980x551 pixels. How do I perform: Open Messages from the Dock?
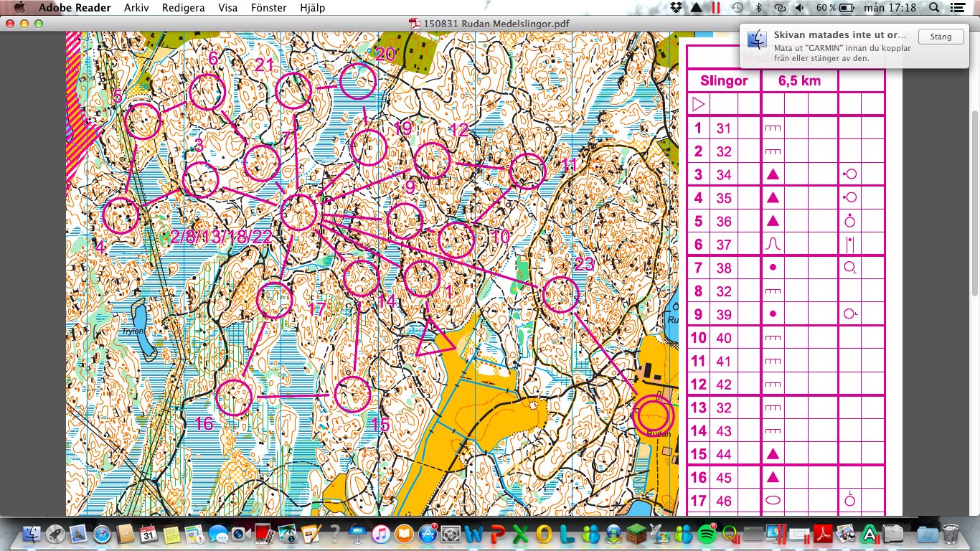(218, 534)
